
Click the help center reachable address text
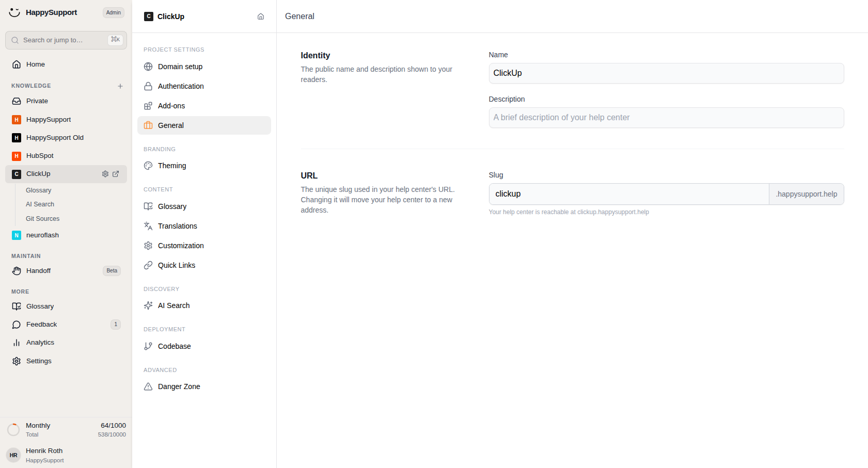569,212
